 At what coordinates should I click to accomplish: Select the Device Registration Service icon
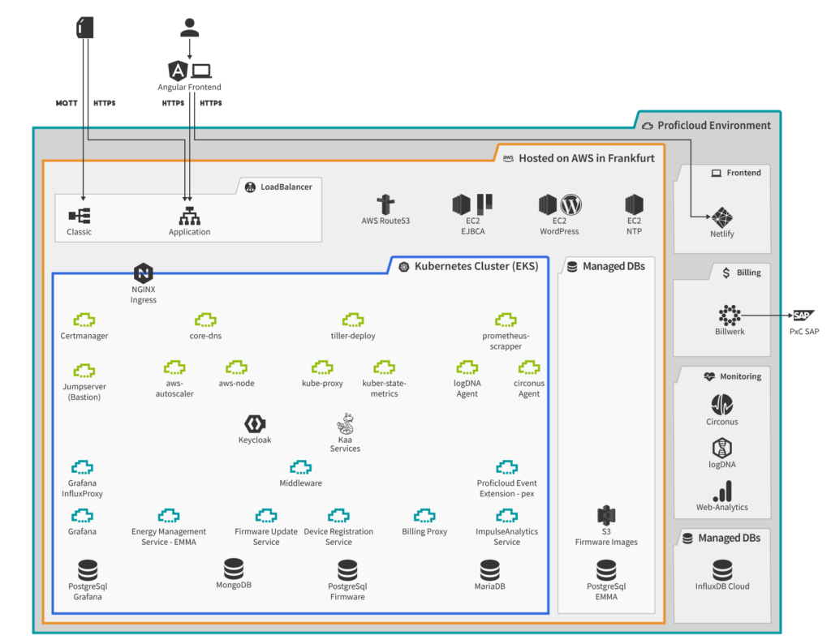point(338,516)
